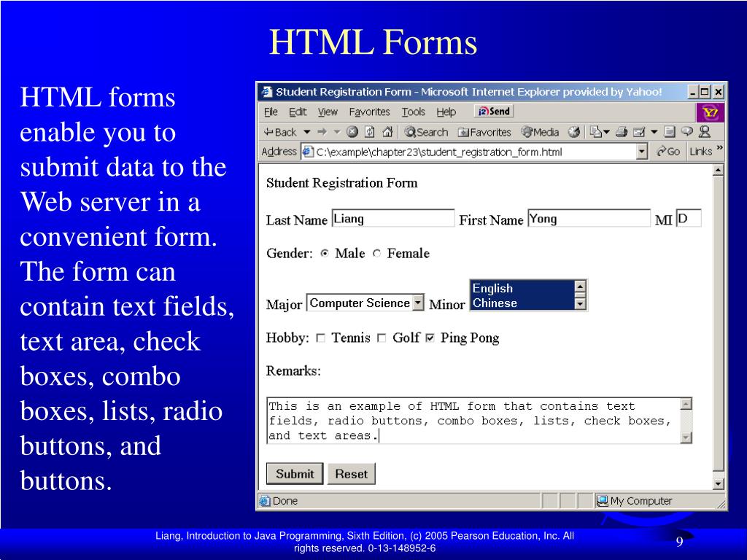Click the Stop loading icon in toolbar
Screen dimensions: 747x560
tap(352, 132)
